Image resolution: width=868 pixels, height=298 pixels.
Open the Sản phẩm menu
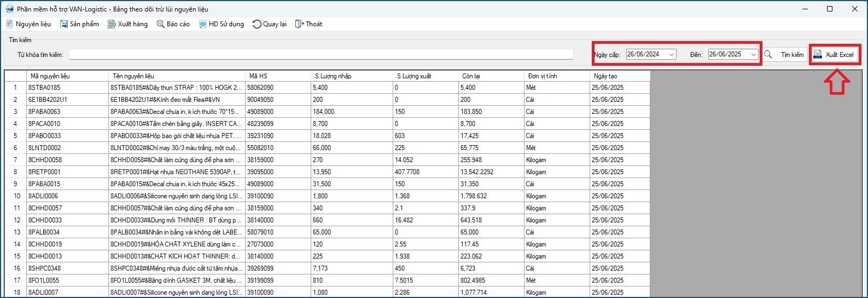click(x=80, y=24)
